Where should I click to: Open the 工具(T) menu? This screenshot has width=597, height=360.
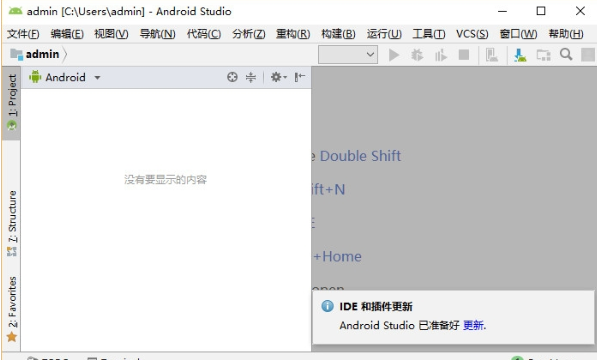click(429, 34)
